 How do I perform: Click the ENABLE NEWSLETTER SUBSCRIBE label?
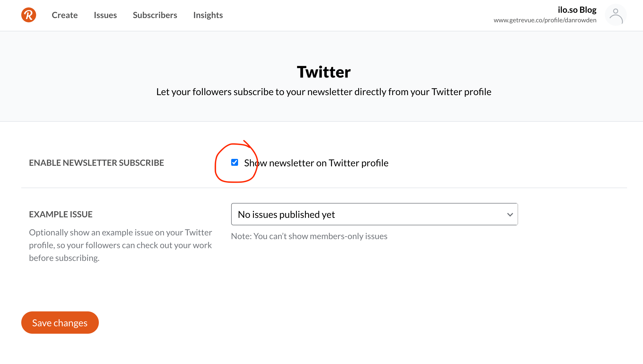(96, 163)
